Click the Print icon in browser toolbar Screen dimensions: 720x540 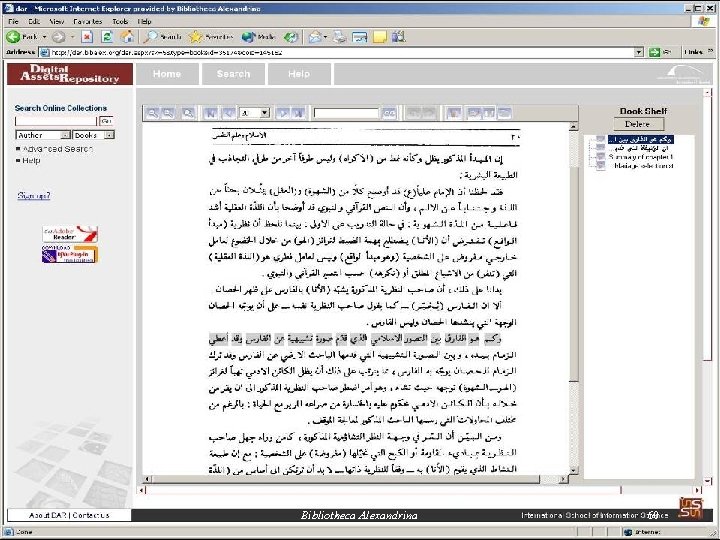point(339,37)
